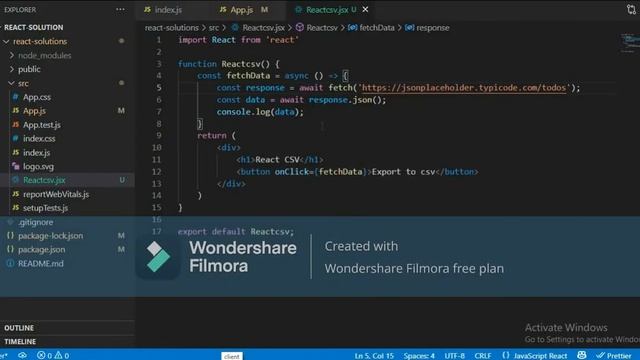Image resolution: width=640 pixels, height=360 pixels.
Task: Select the Reactcsv.jsx editor tab
Action: pyautogui.click(x=327, y=10)
